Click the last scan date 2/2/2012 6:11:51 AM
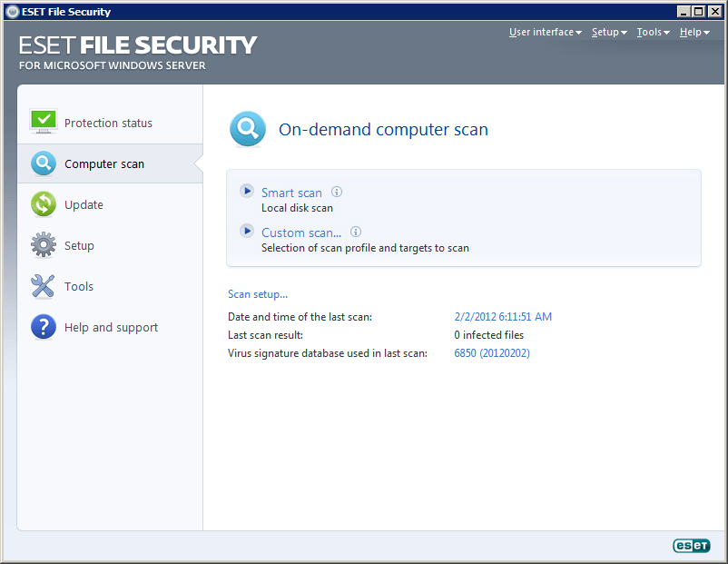Screen dimensions: 728x564 (503, 316)
